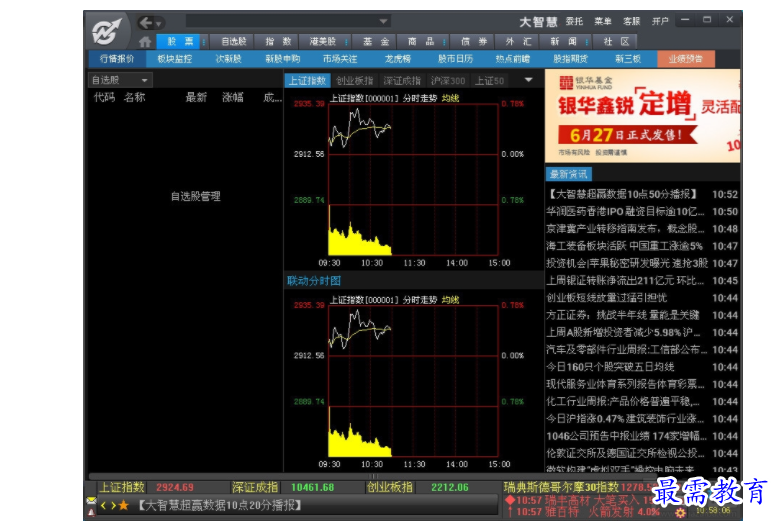
Task: Open the dotted submenu next to 股票
Action: (x=203, y=42)
